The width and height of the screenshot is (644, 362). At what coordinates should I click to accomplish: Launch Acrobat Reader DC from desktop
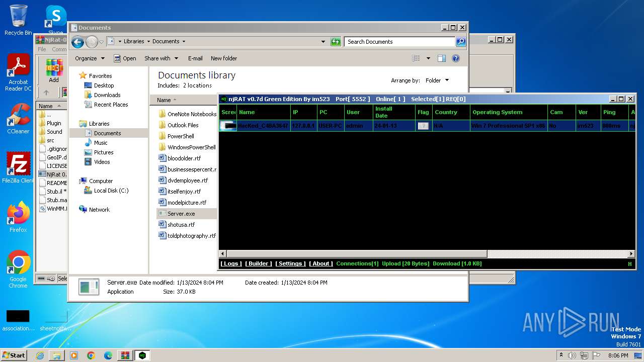(x=18, y=73)
